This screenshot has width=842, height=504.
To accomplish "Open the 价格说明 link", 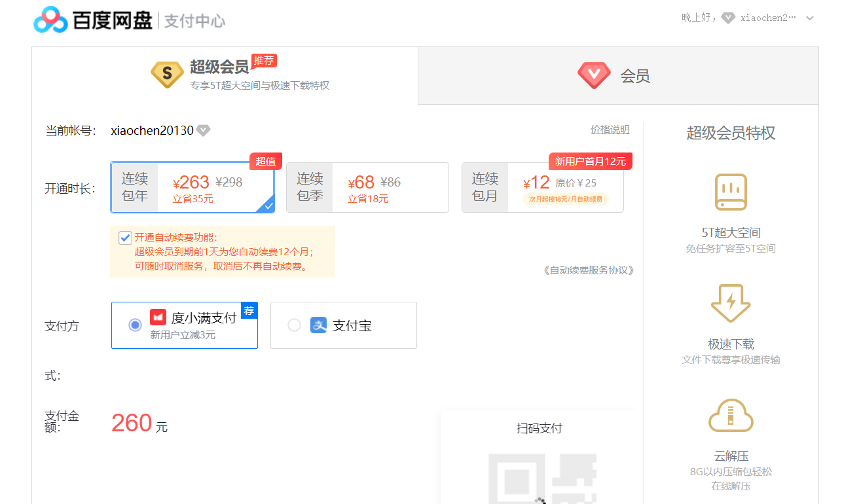I will [610, 130].
